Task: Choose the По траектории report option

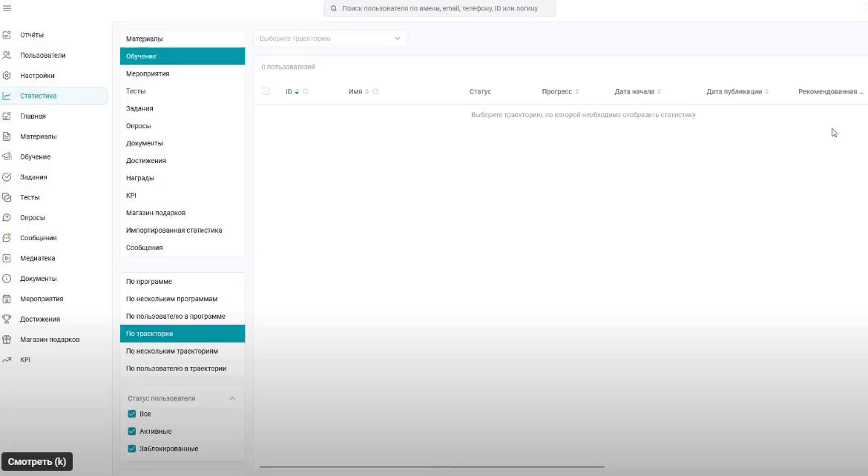Action: pos(182,334)
